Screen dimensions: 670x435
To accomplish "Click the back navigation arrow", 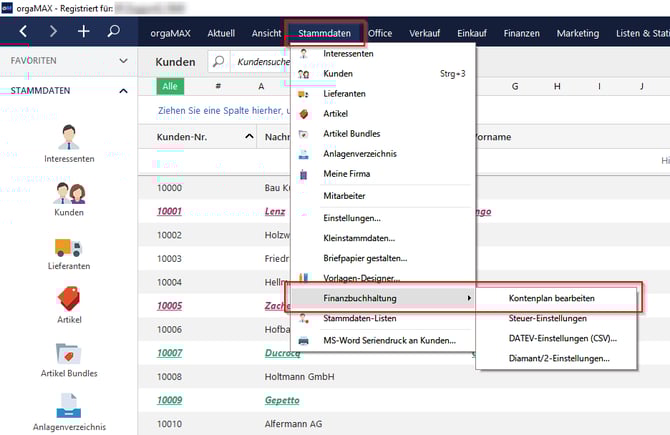I will tap(22, 32).
